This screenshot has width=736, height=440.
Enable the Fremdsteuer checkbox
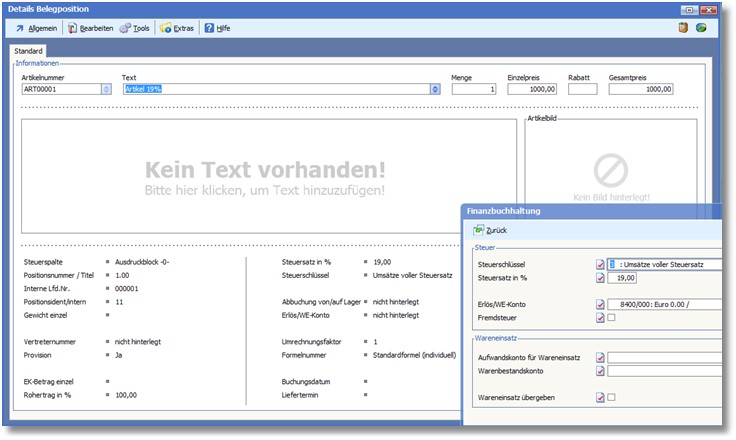click(x=612, y=318)
